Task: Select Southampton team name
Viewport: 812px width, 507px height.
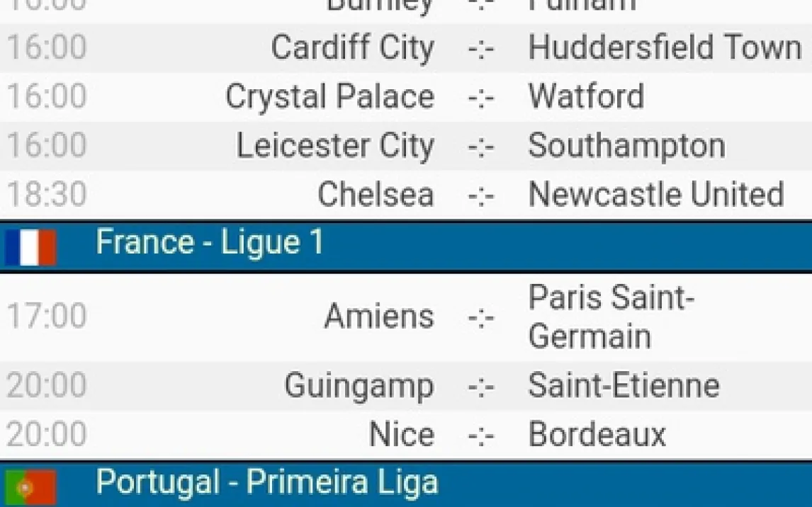Action: pos(626,146)
